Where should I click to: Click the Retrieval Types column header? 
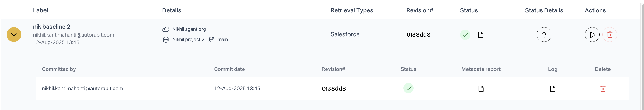(x=351, y=10)
